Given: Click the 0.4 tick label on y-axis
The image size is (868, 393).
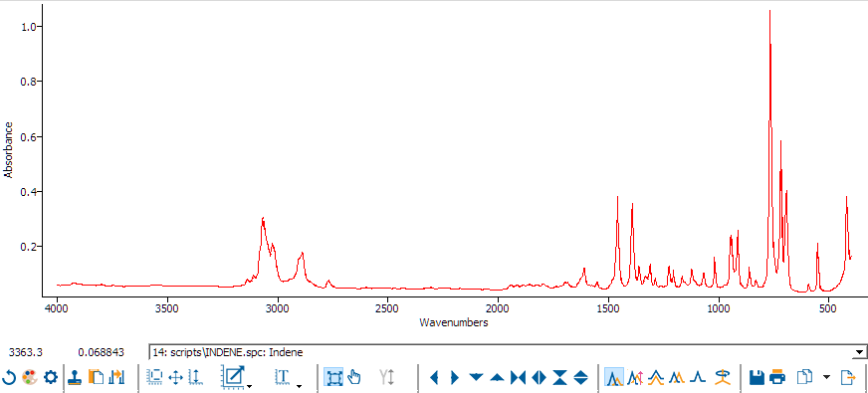Looking at the screenshot, I should [29, 191].
